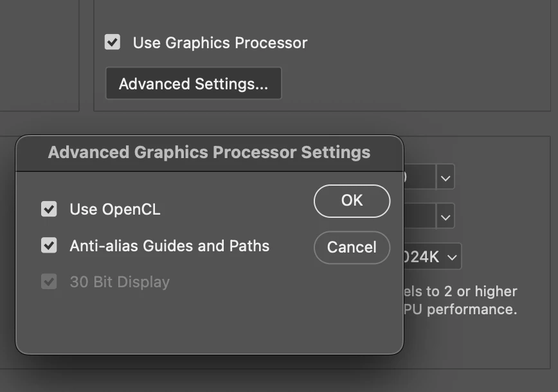
Task: Open Advanced Settings... button
Action: (x=193, y=84)
